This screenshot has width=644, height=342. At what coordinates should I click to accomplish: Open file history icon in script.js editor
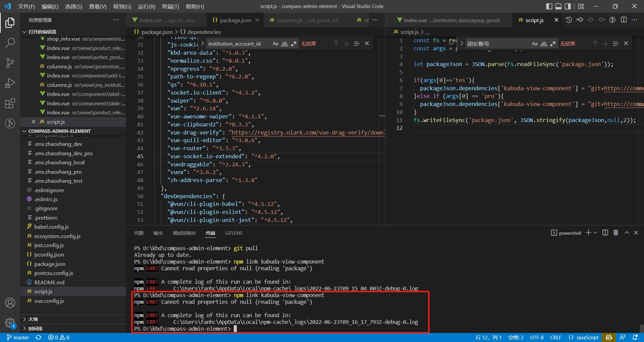point(569,20)
